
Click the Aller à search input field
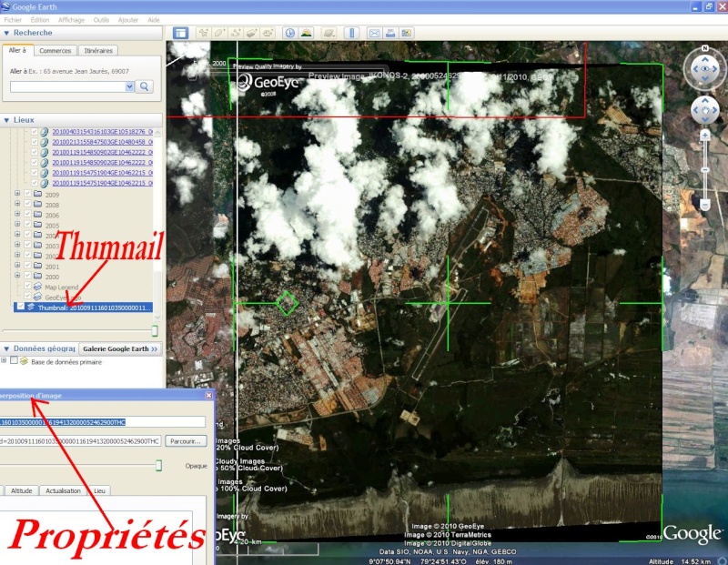pyautogui.click(x=67, y=86)
